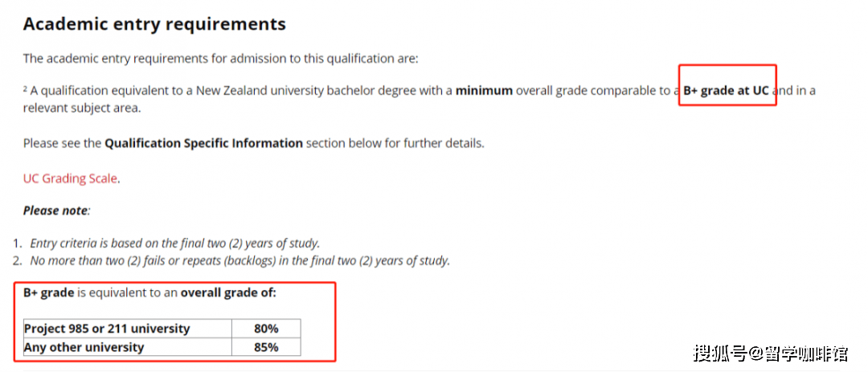868x372 pixels.
Task: Click the 'Please see the' sentence start
Action: (x=63, y=143)
